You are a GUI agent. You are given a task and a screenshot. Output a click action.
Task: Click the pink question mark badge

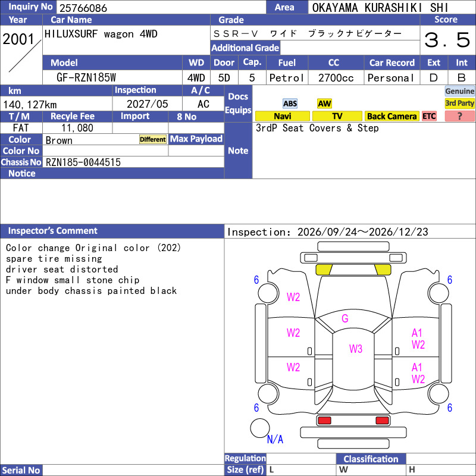click(x=459, y=116)
